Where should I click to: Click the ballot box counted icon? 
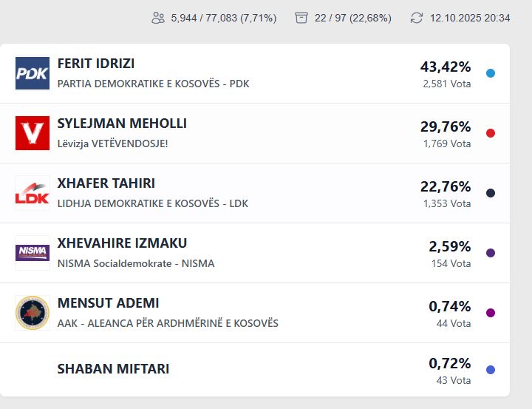coord(301,18)
